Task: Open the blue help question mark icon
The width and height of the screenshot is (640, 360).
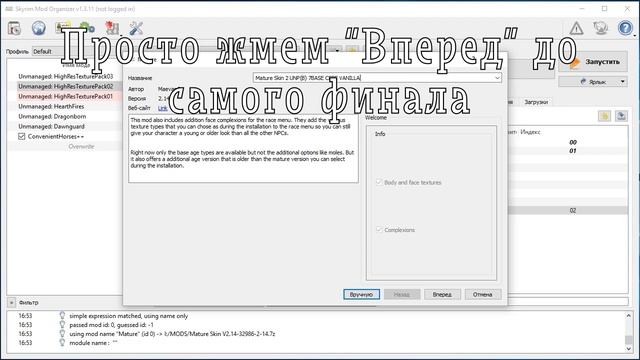Action: [625, 28]
